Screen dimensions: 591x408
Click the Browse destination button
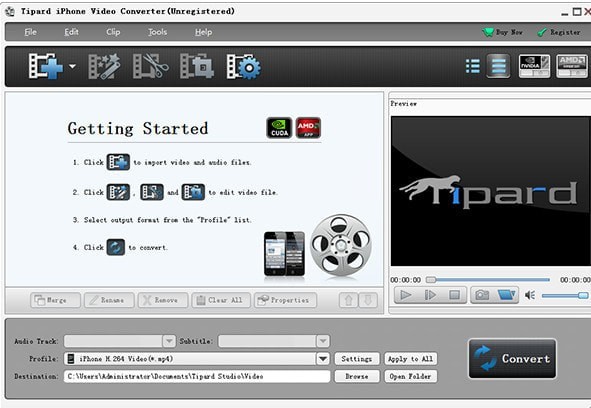(357, 376)
